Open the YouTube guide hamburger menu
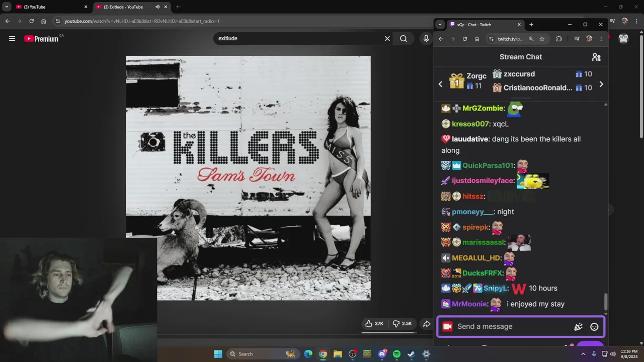Image resolution: width=644 pixels, height=362 pixels. pyautogui.click(x=12, y=38)
